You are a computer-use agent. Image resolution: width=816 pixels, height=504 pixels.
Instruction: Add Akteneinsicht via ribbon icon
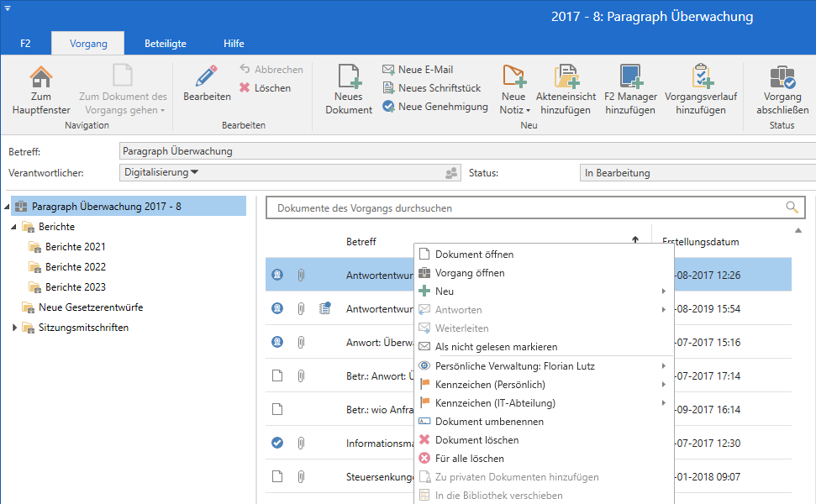[x=565, y=77]
